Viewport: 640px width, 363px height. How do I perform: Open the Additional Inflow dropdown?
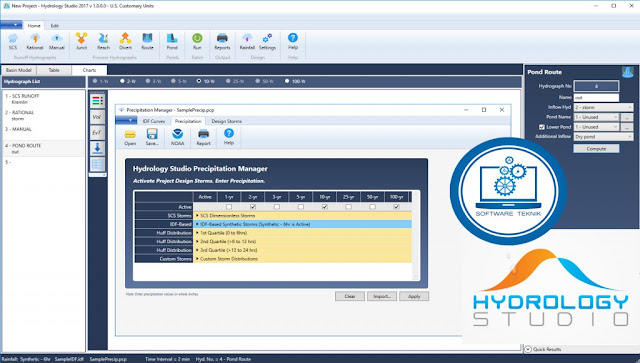pos(604,137)
